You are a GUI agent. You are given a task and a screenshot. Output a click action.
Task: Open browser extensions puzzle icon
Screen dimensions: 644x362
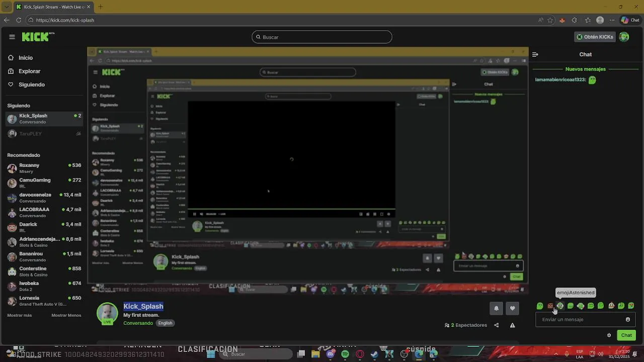point(574,20)
